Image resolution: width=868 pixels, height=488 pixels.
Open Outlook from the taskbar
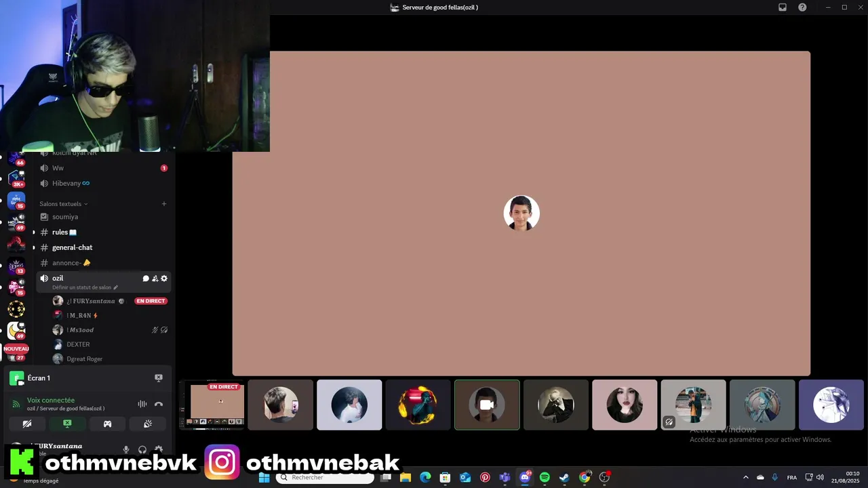tap(465, 477)
